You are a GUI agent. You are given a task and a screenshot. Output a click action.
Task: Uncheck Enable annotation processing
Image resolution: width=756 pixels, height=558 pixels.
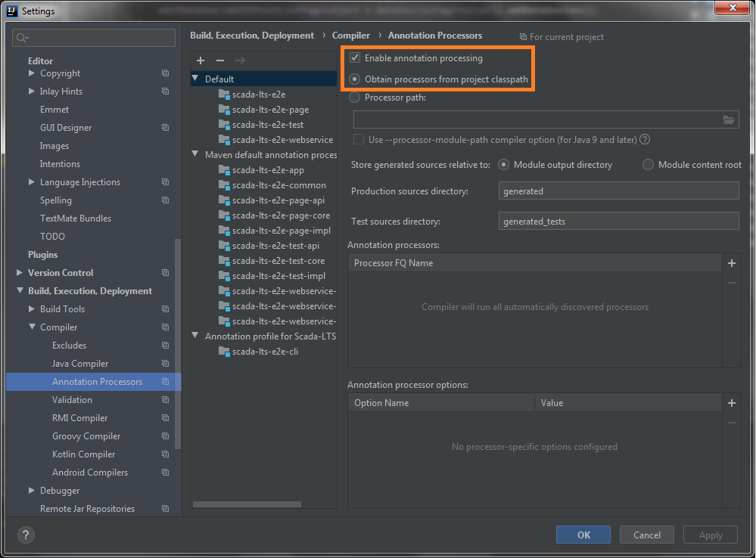[x=355, y=57]
